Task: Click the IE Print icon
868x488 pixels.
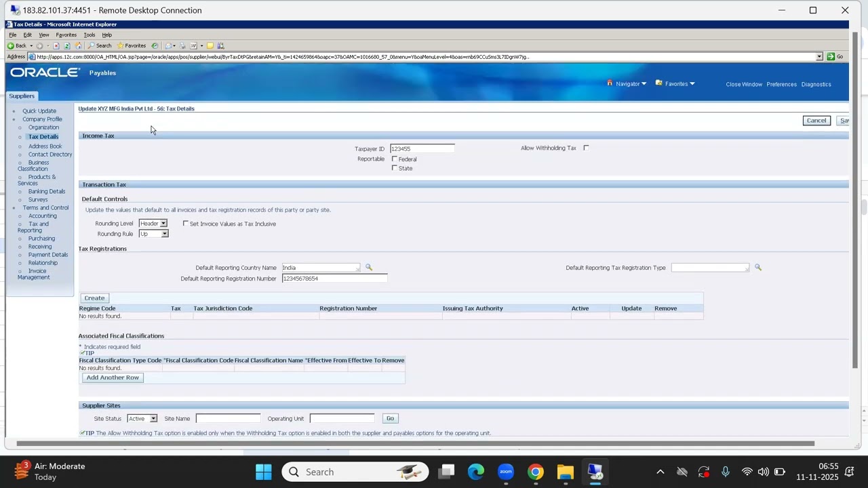Action: point(182,45)
